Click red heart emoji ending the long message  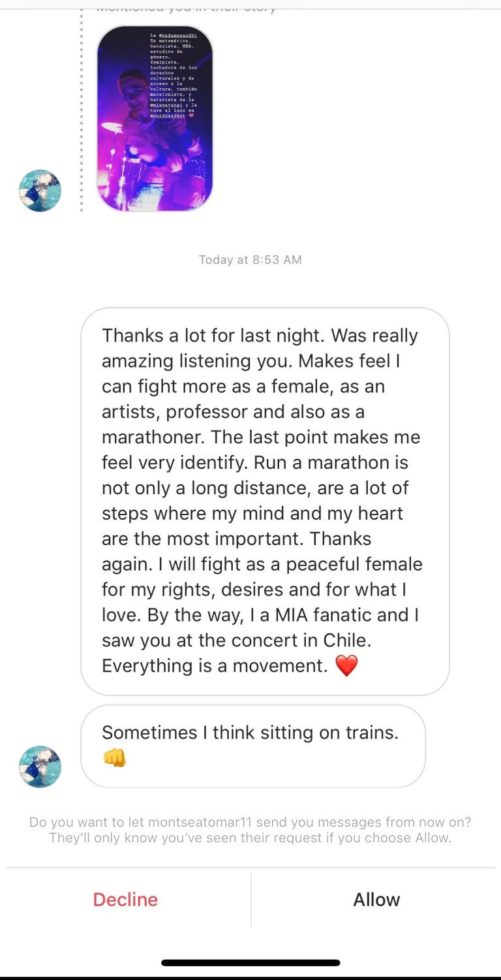pos(346,667)
